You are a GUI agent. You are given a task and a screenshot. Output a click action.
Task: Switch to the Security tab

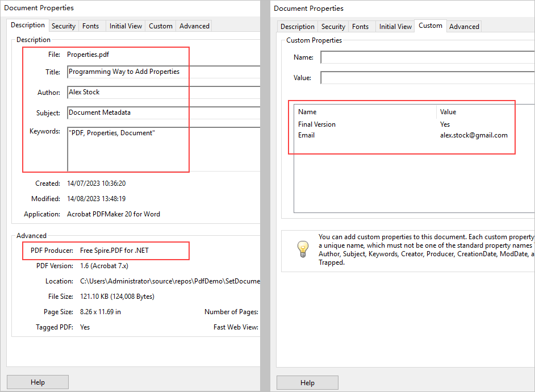[x=63, y=25]
